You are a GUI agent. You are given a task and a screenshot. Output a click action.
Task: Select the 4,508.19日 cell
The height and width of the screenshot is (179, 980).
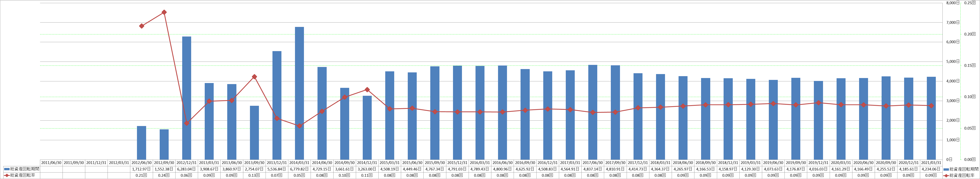click(390, 169)
